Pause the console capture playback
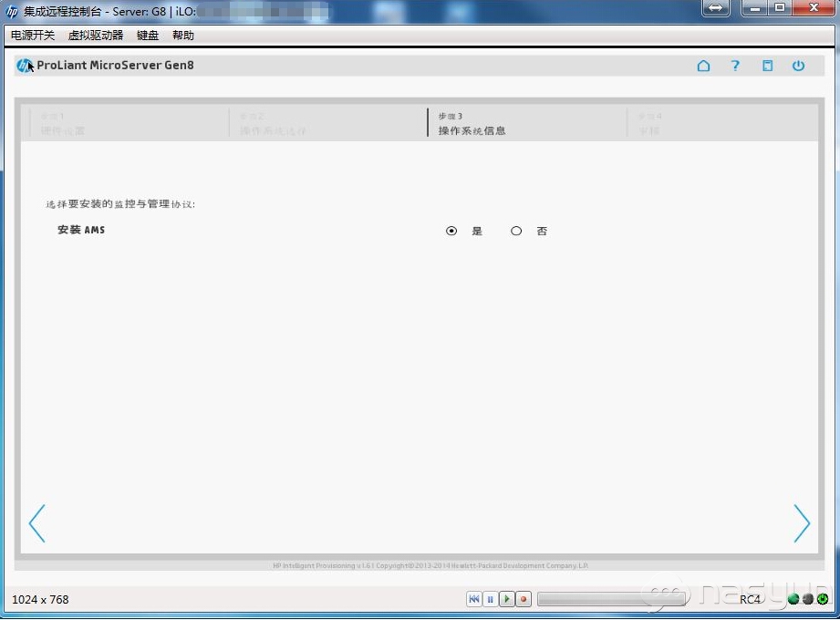This screenshot has height=620, width=840. tap(490, 599)
